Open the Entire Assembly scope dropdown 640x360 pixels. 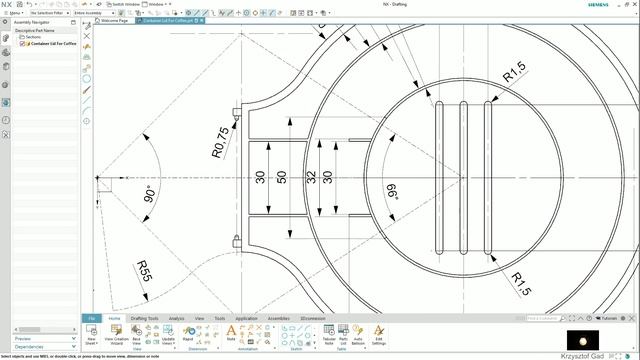[94, 13]
